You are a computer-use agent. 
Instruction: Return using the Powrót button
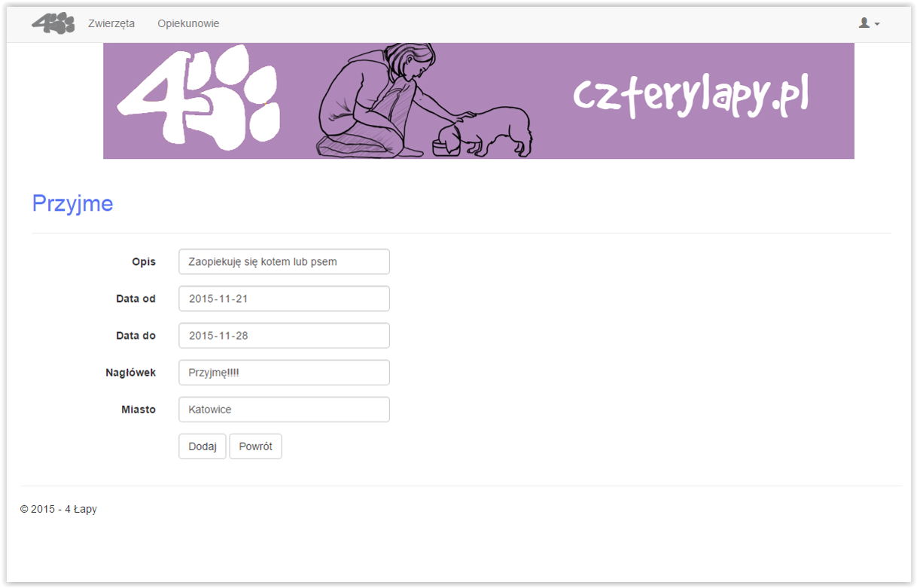point(255,446)
